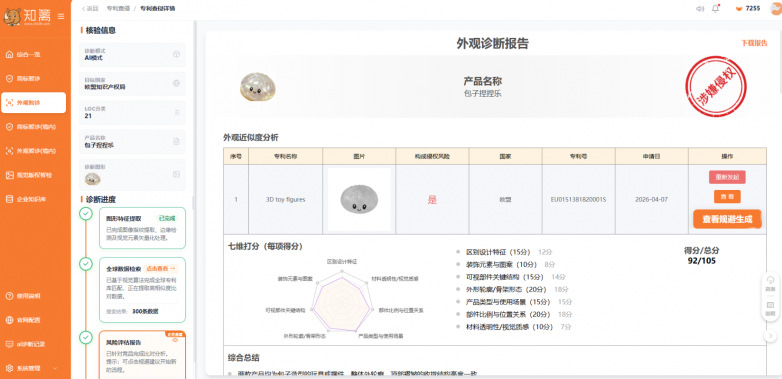Open 官网配置 sidebar item
Image resolution: width=782 pixels, height=379 pixels.
coord(33,320)
